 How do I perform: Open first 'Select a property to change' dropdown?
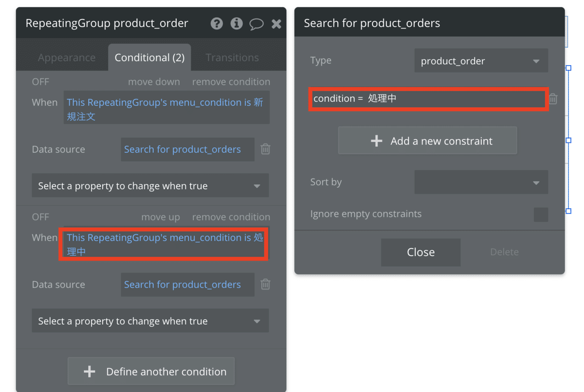[x=150, y=186]
